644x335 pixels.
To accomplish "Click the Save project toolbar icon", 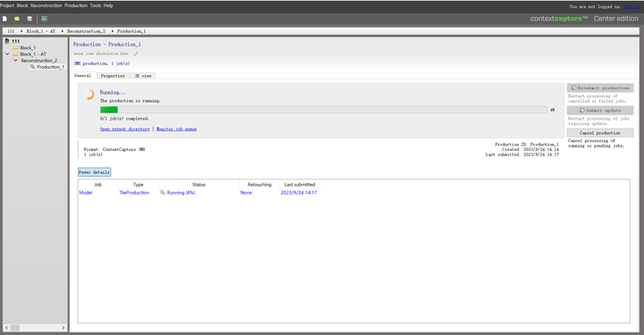I will (30, 19).
